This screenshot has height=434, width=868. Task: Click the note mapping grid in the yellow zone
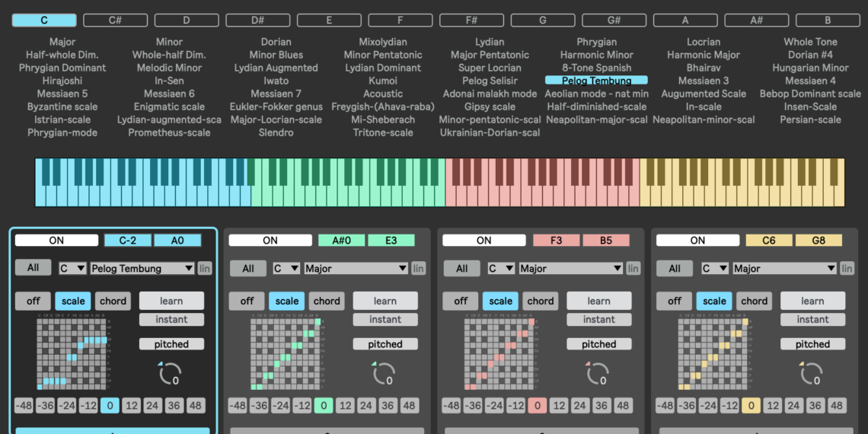pyautogui.click(x=710, y=354)
